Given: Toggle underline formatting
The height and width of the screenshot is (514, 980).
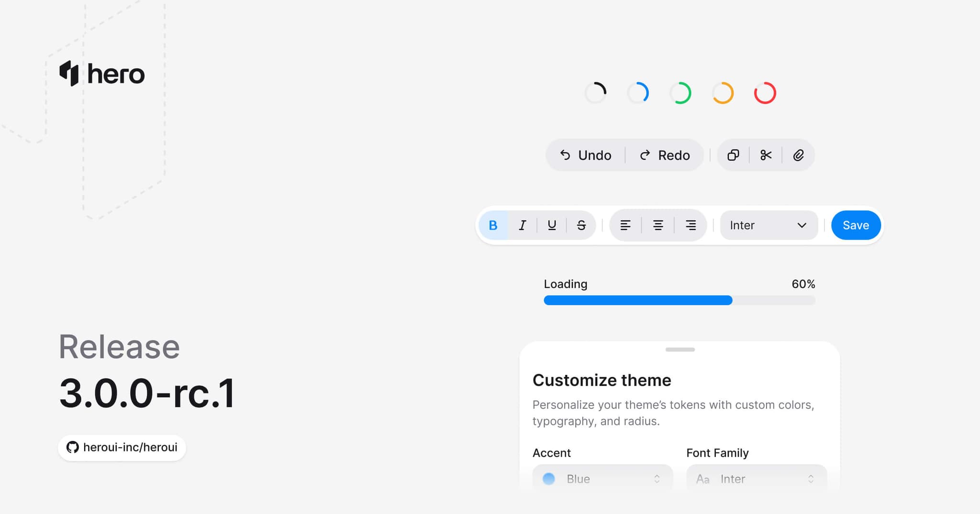Looking at the screenshot, I should (552, 225).
